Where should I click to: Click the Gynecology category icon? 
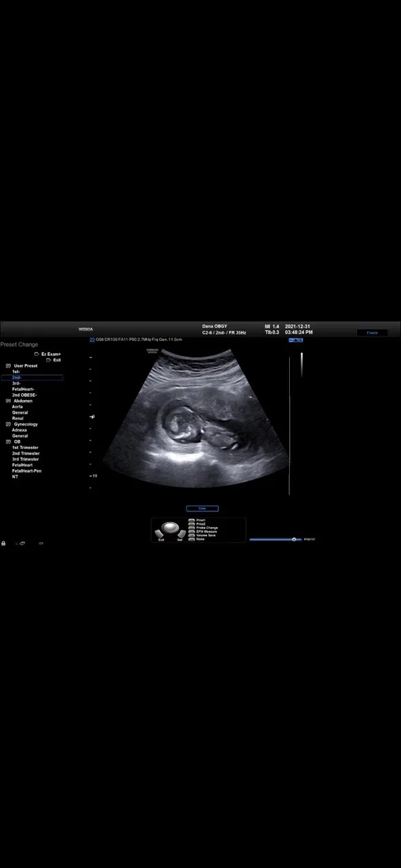pos(8,425)
